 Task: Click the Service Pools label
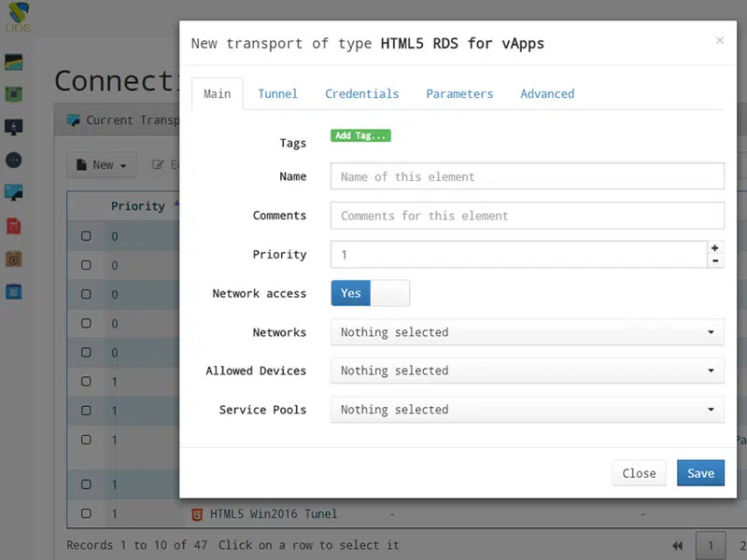click(262, 410)
